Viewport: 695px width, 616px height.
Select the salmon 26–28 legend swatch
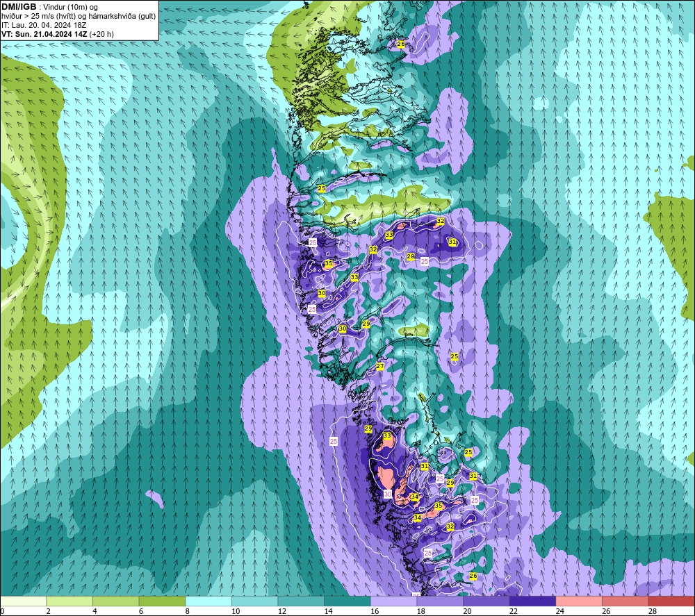pyautogui.click(x=625, y=601)
